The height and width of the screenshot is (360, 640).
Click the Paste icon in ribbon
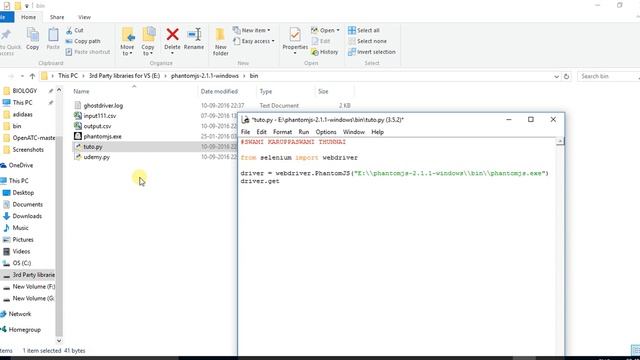tap(53, 39)
